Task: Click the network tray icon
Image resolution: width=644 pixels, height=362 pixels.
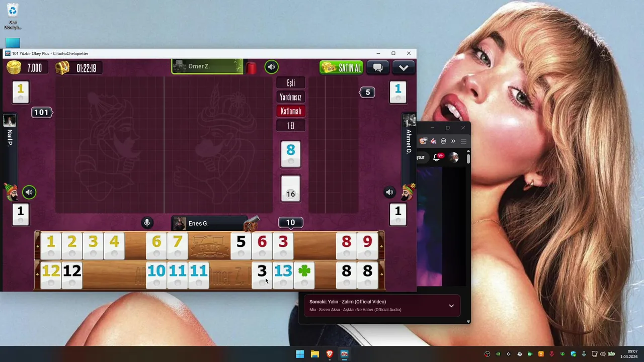Action: click(x=594, y=354)
